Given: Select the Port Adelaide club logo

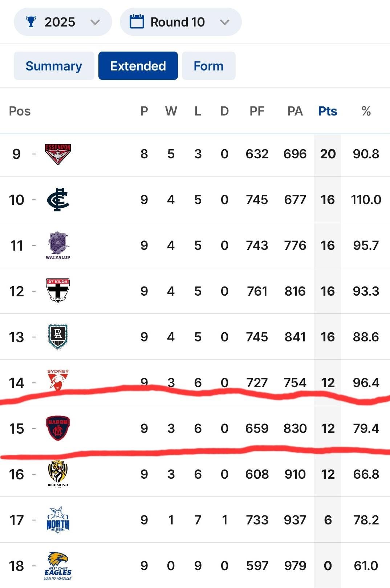Looking at the screenshot, I should pyautogui.click(x=58, y=337).
